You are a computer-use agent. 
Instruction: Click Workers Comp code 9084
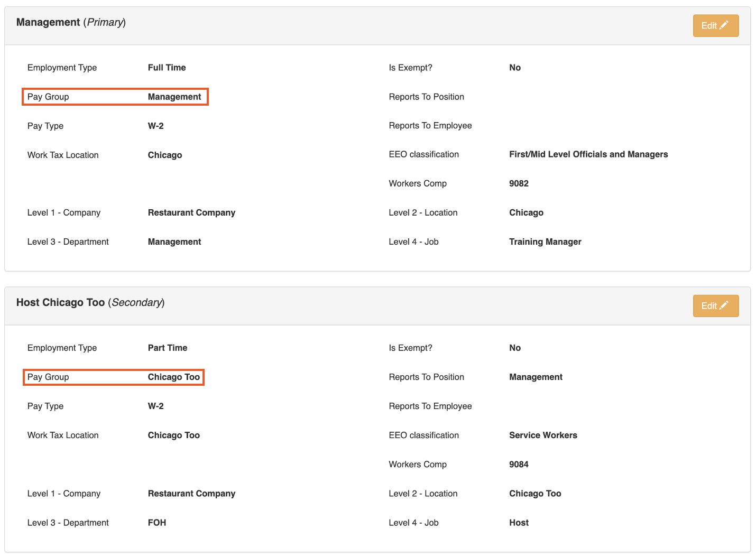click(519, 465)
